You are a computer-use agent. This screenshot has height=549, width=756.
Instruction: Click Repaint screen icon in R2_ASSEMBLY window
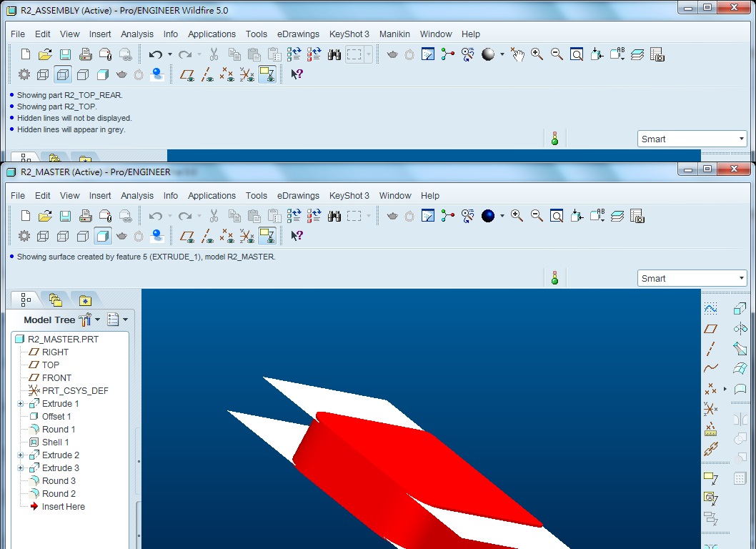coord(427,54)
